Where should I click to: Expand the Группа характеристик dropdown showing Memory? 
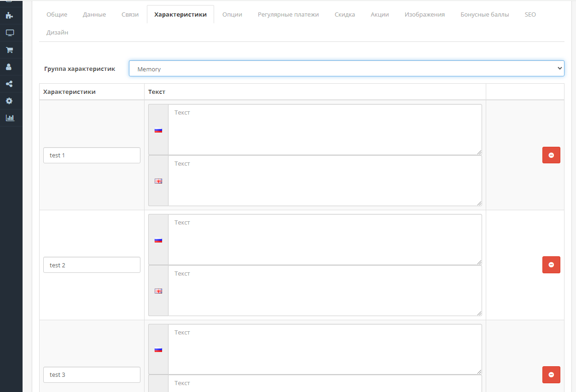pos(346,69)
